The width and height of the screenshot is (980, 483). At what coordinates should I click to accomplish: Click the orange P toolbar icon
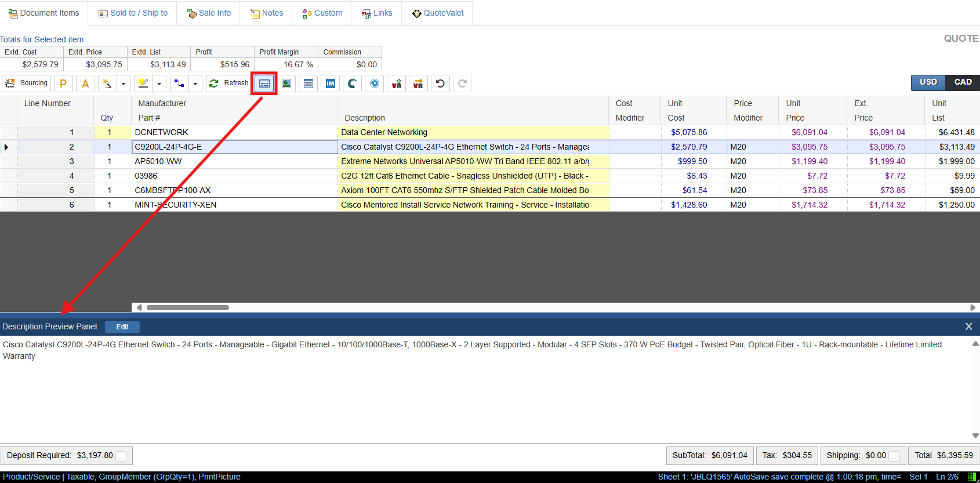(x=63, y=83)
